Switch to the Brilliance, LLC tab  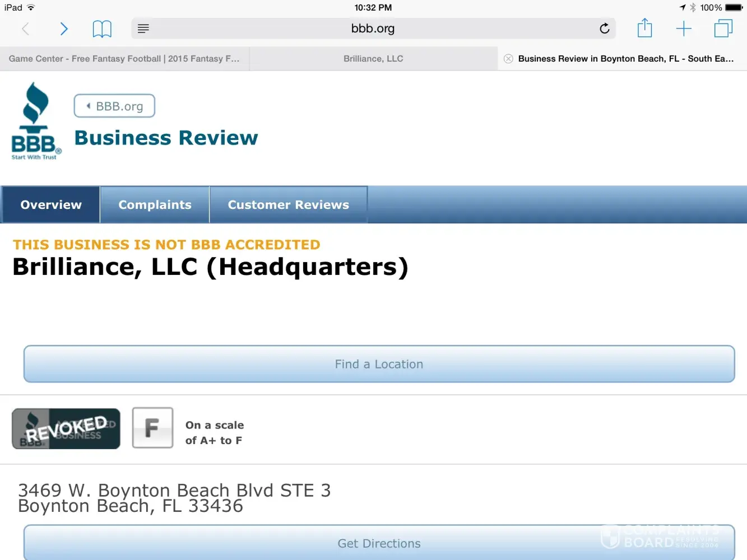click(x=373, y=59)
